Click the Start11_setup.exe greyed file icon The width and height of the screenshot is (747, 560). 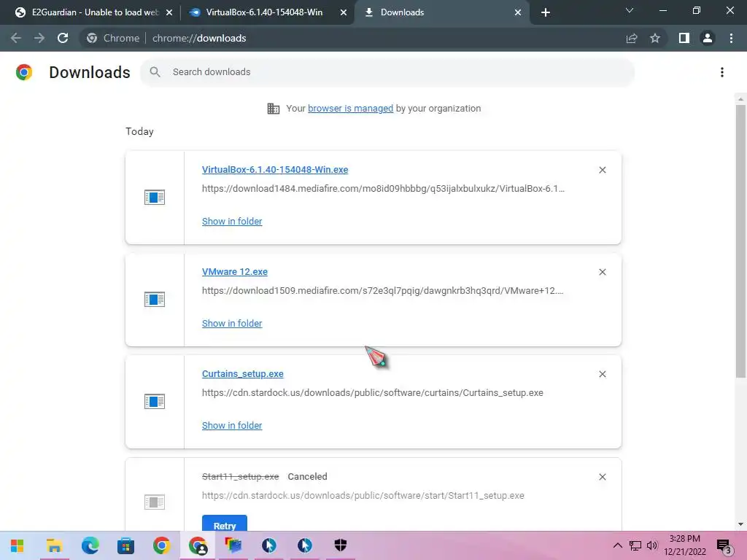(155, 502)
